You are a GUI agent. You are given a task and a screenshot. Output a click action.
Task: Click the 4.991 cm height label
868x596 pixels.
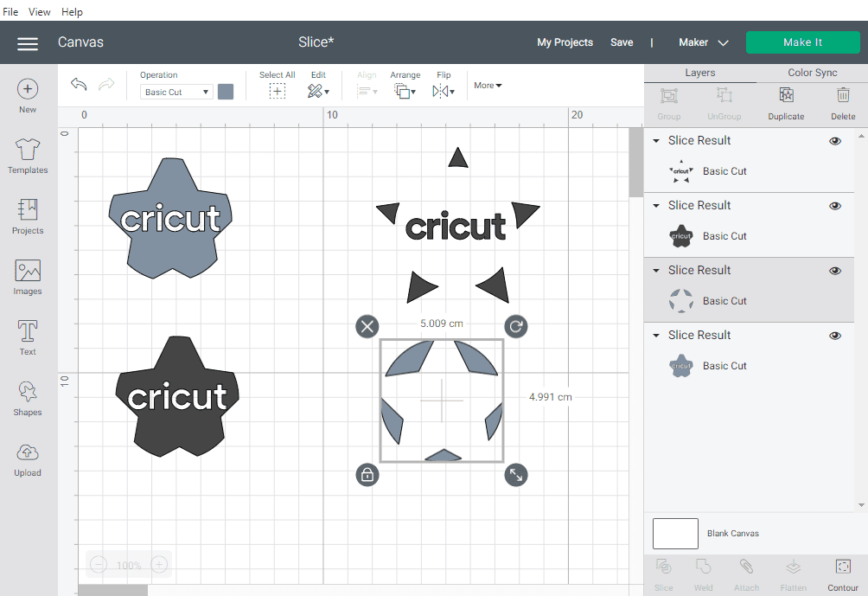(550, 397)
